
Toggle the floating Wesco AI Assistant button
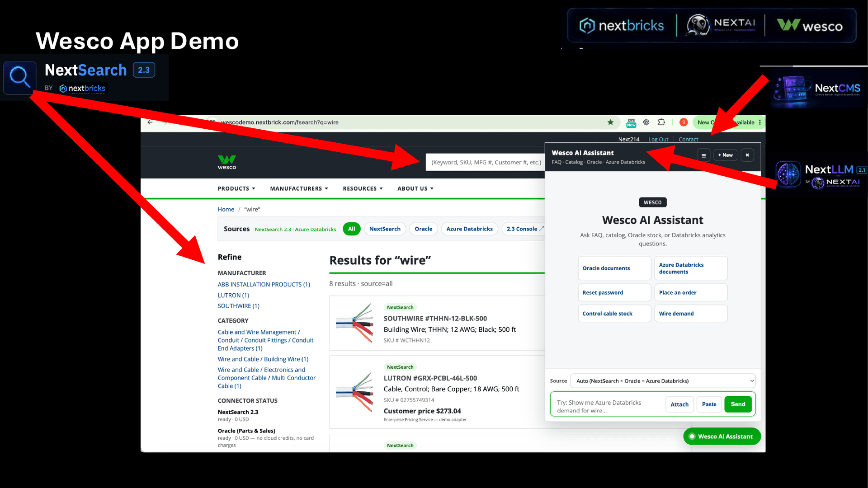tap(722, 436)
